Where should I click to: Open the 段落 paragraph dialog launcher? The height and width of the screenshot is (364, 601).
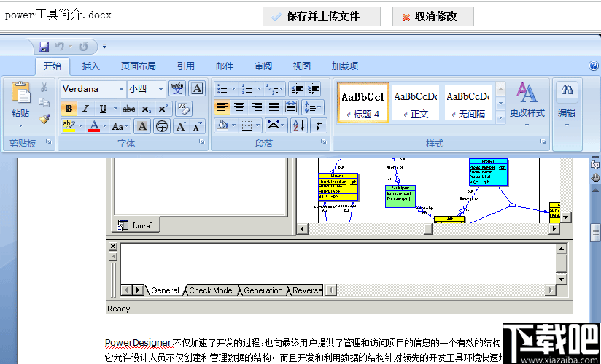point(324,142)
